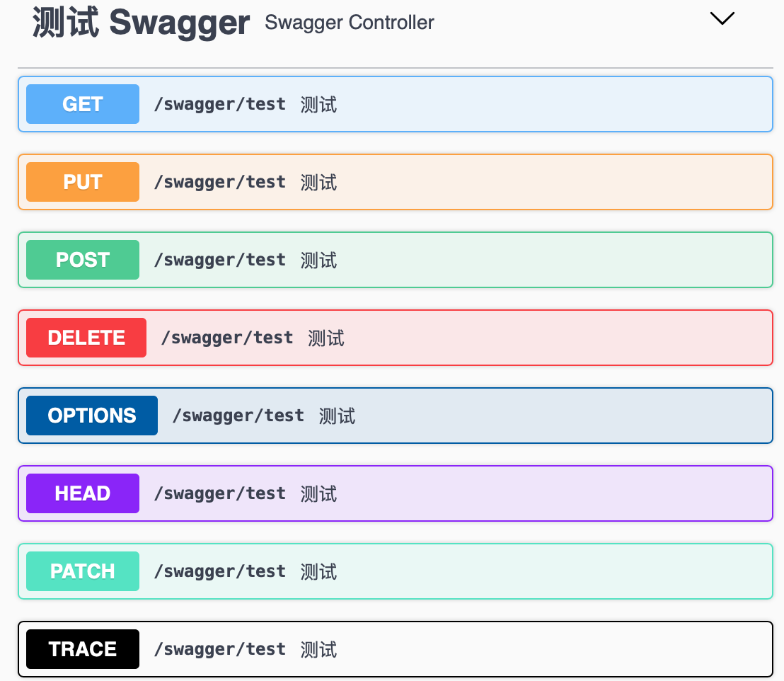Click the 测试 summary in the HEAD row
This screenshot has width=784, height=681.
(318, 493)
